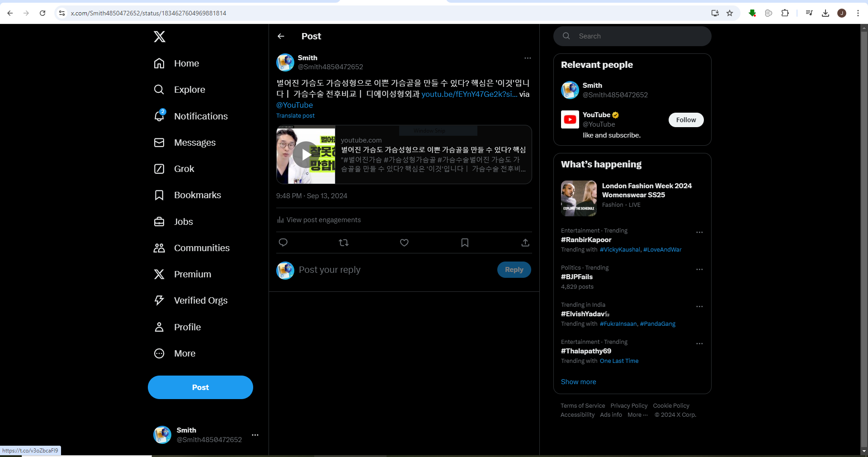Image resolution: width=868 pixels, height=457 pixels.
Task: Share the post with share icon
Action: (525, 243)
